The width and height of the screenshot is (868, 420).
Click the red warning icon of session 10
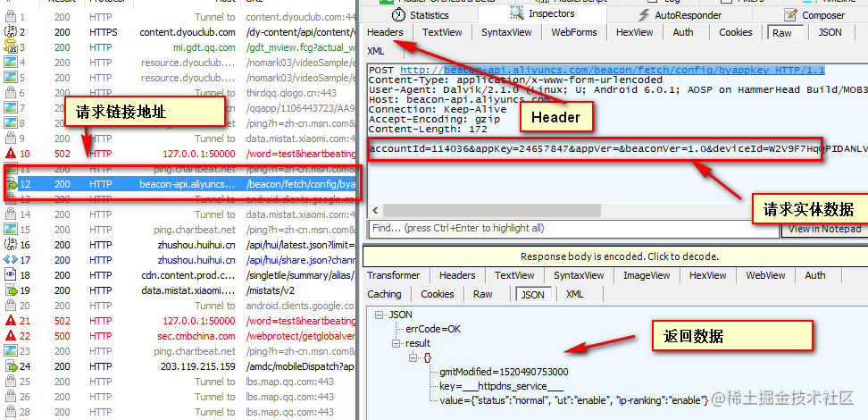pos(11,154)
